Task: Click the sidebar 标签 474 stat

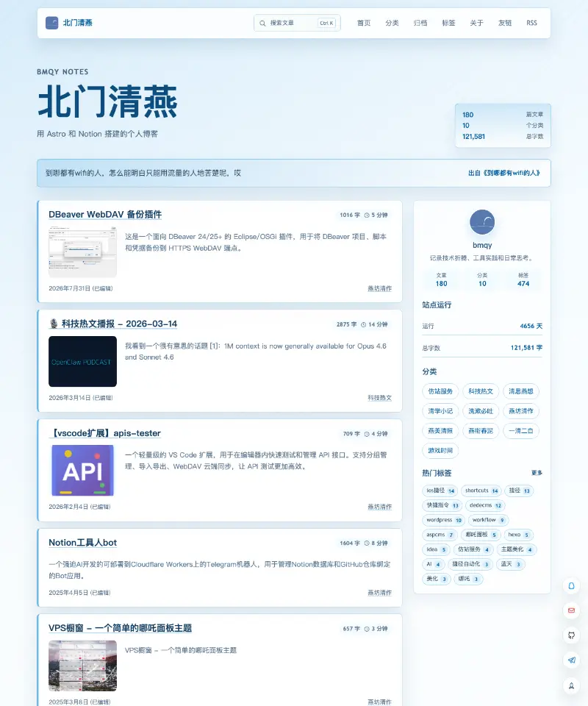Action: (523, 279)
